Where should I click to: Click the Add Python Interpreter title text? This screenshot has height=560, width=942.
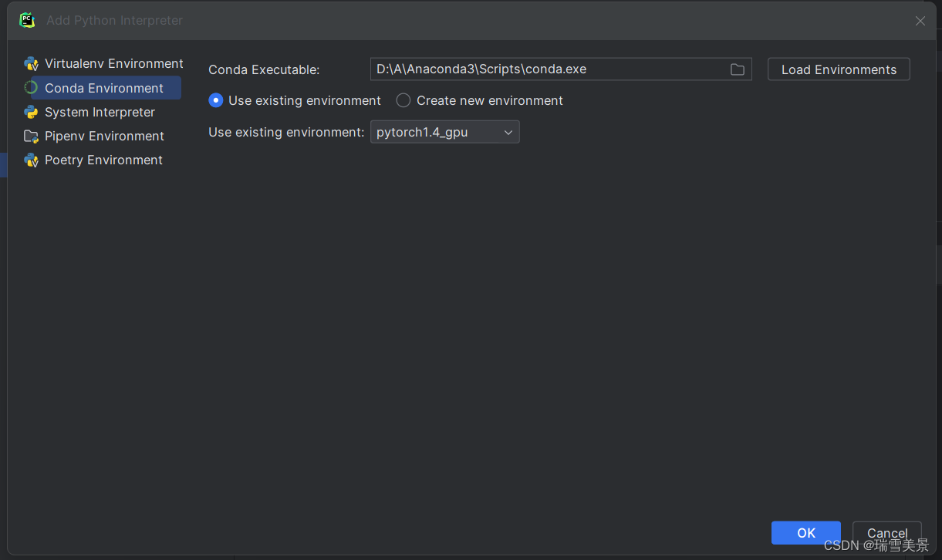[114, 21]
